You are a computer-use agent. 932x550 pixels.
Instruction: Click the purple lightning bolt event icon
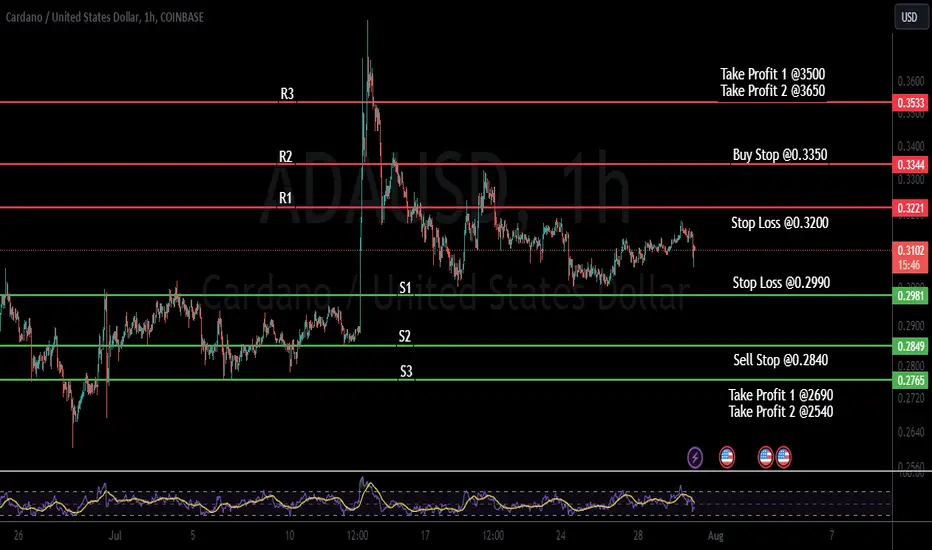point(695,457)
